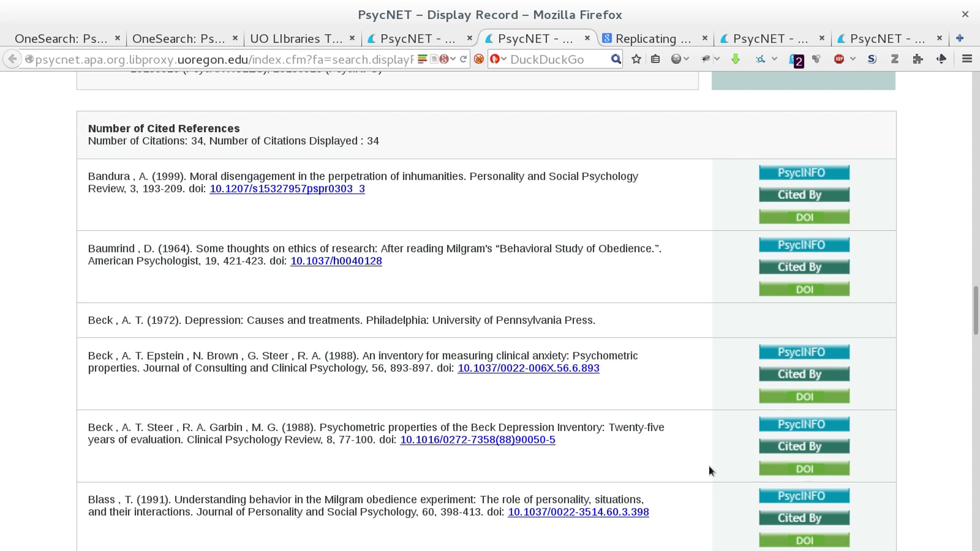Click in the DuckDuckGo search field
Viewport: 980px width, 551px height.
click(x=555, y=60)
